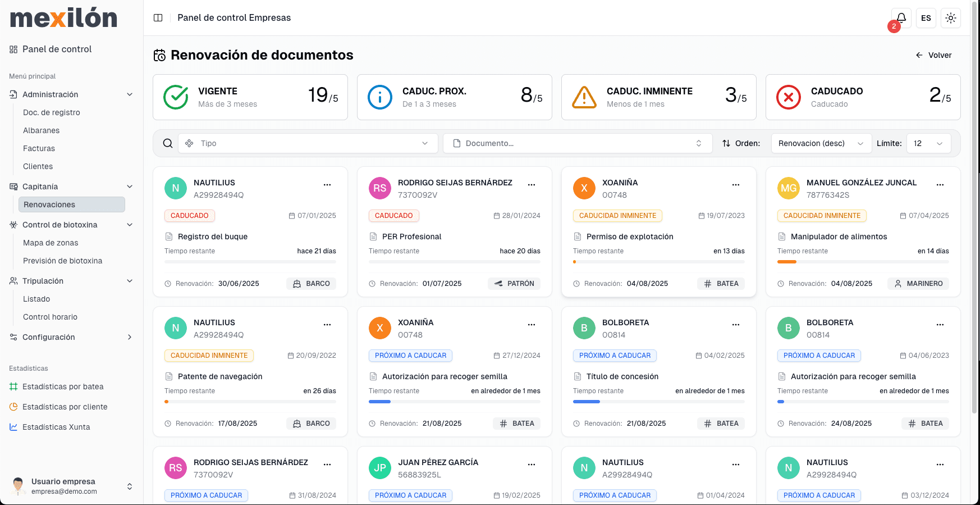
Task: Click the PATRÓN tag on PER Profesional card
Action: [x=514, y=284]
